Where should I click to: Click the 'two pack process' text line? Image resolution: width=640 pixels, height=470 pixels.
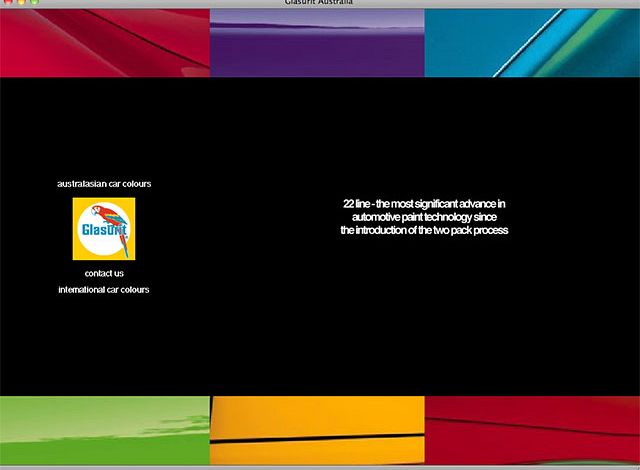(x=424, y=230)
